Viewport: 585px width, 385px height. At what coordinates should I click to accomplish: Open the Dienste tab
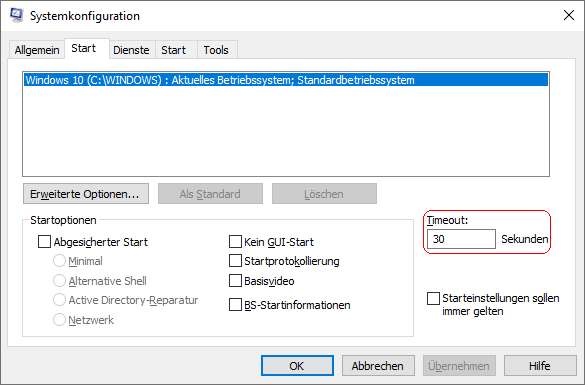click(131, 50)
